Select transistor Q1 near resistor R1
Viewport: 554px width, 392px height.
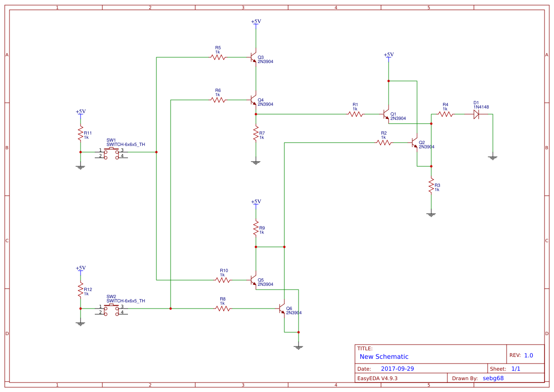[385, 114]
